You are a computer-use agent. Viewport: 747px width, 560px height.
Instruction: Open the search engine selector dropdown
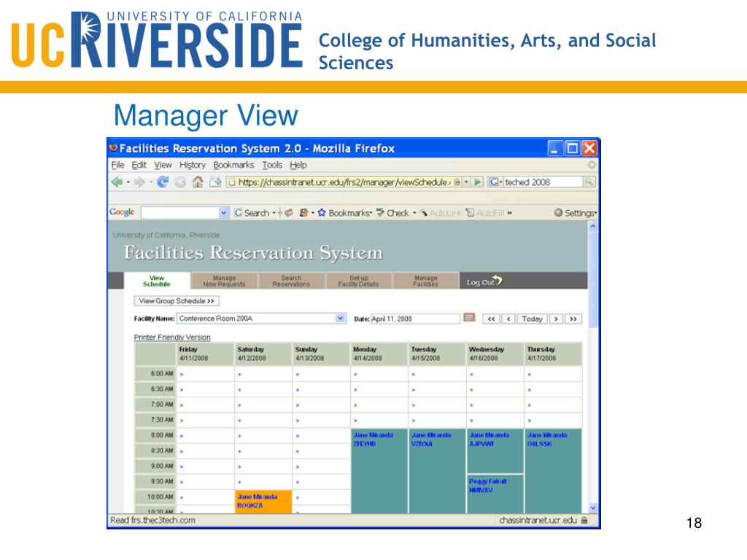[495, 182]
